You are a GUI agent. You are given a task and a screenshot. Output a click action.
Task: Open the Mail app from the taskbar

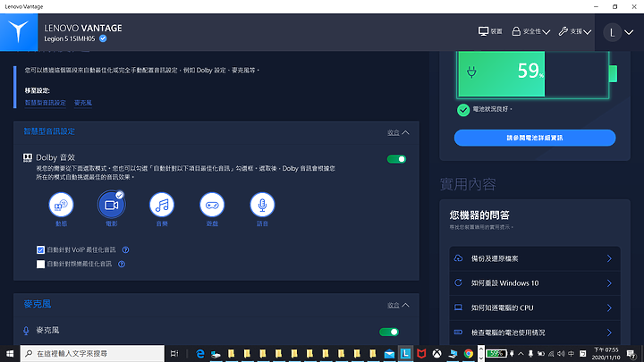pos(389,353)
